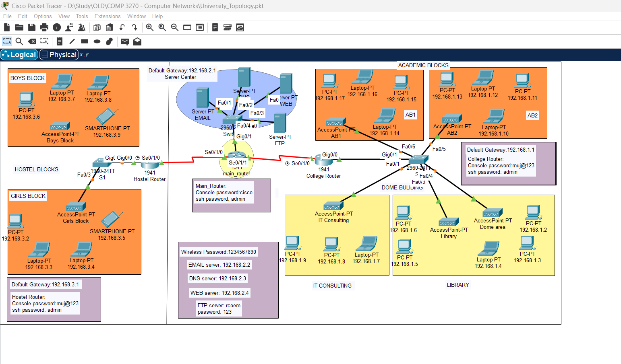Open the Help menu
621x364 pixels.
157,16
